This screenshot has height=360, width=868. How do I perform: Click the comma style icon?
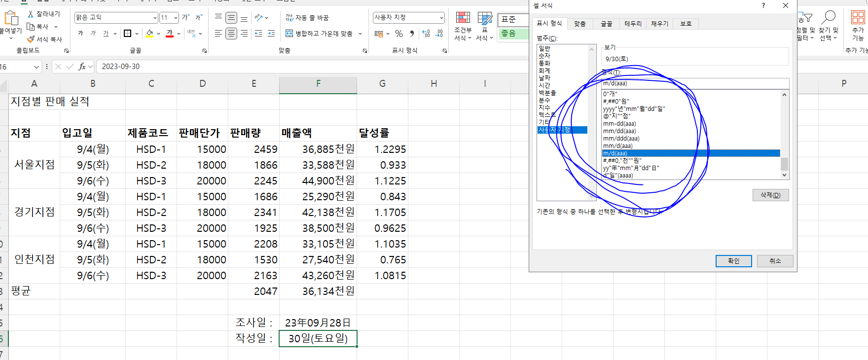(x=412, y=34)
